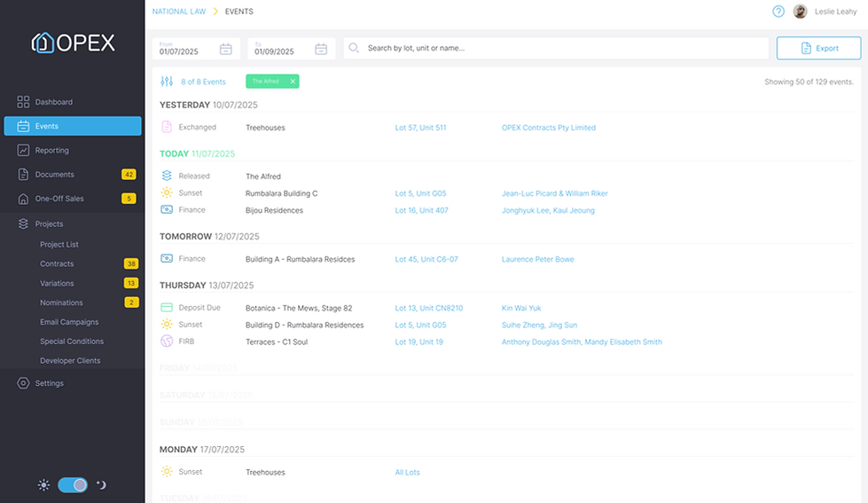Click the Settings gear icon

[23, 383]
